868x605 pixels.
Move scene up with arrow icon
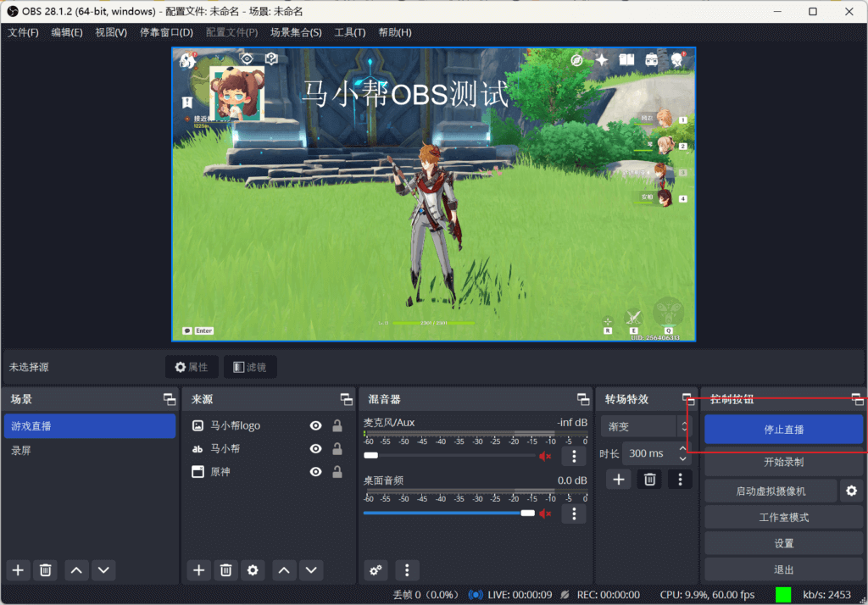(76, 570)
